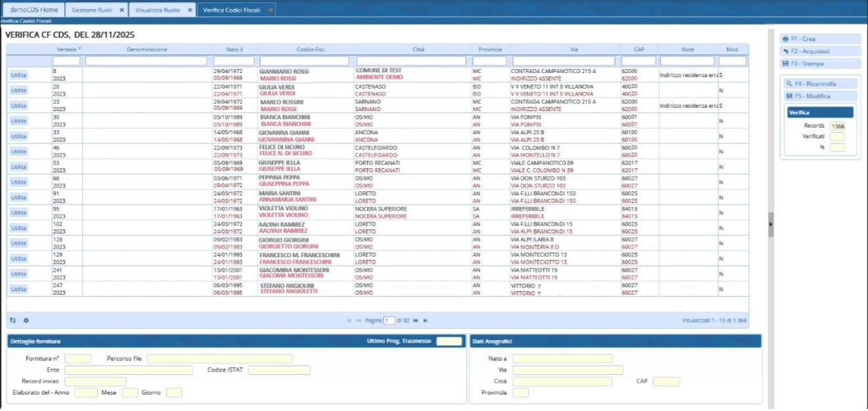
Task: Jump to last page arrow
Action: coord(425,320)
